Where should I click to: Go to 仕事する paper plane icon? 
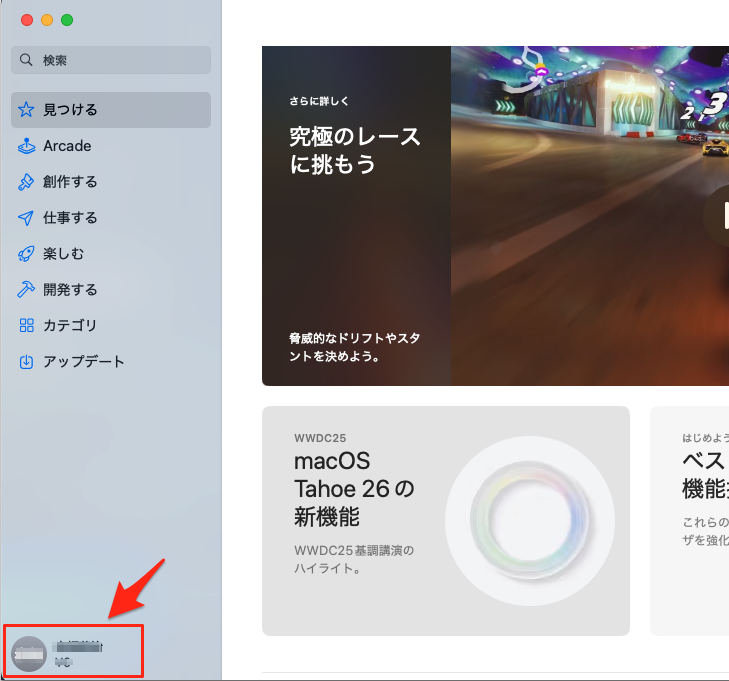(26, 218)
